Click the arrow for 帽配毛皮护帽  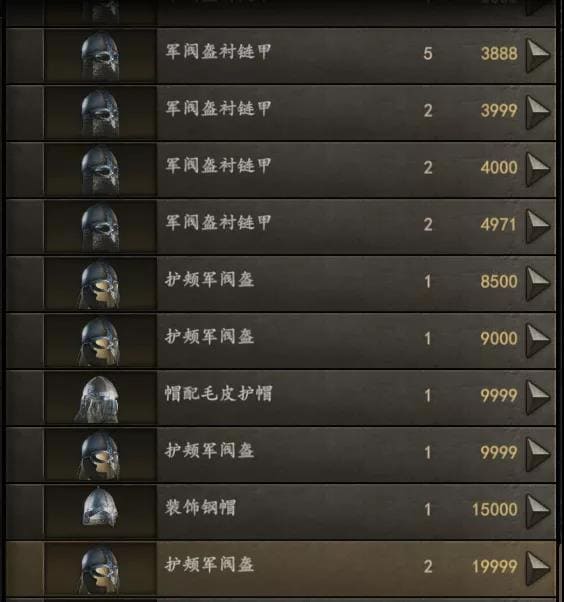click(x=538, y=397)
